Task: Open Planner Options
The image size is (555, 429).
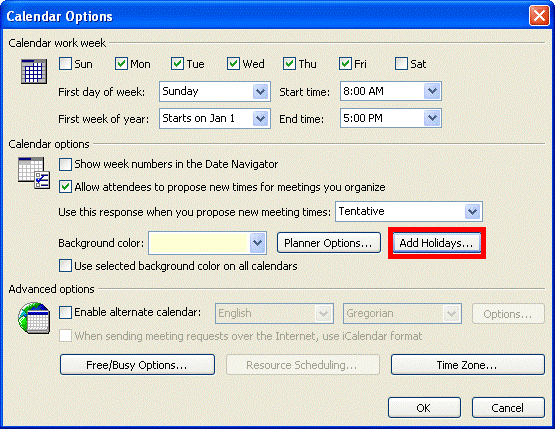Action: tap(328, 243)
